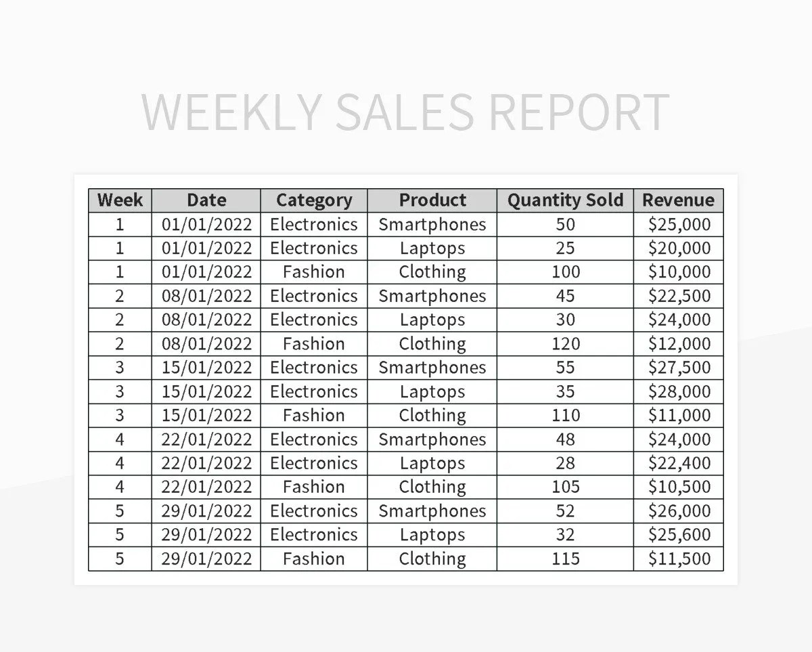The width and height of the screenshot is (812, 652).
Task: Click the quantity cell showing 115
Action: [566, 559]
